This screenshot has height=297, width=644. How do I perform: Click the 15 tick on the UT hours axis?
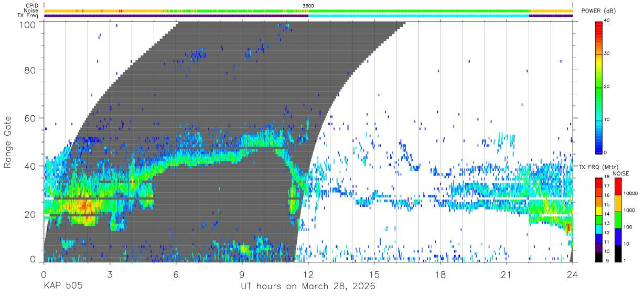[x=374, y=274]
